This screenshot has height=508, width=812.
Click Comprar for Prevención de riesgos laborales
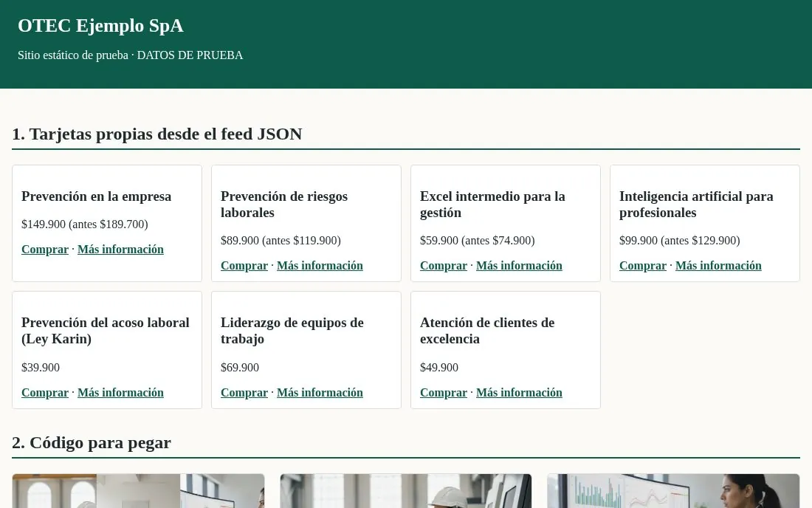tap(244, 266)
